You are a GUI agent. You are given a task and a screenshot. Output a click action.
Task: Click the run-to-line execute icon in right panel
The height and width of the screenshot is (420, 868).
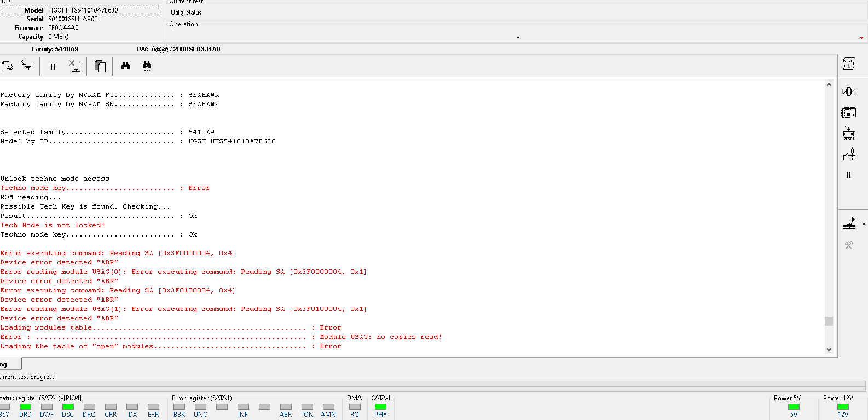[849, 223]
